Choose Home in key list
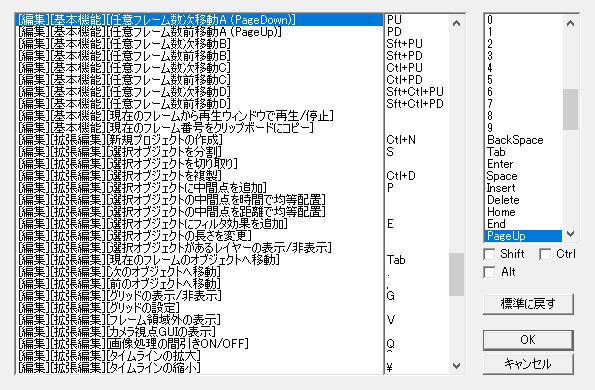The height and width of the screenshot is (390, 595). coord(524,212)
